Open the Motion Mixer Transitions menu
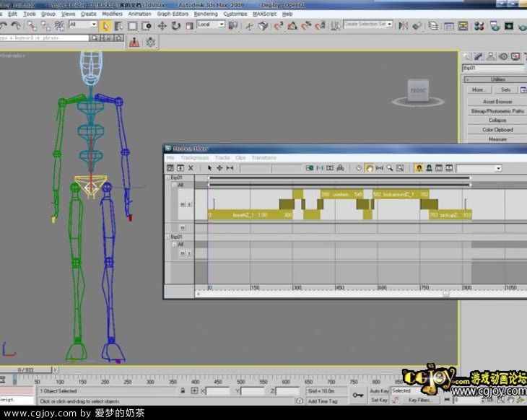Screen dimensions: 527x420 click(263, 157)
